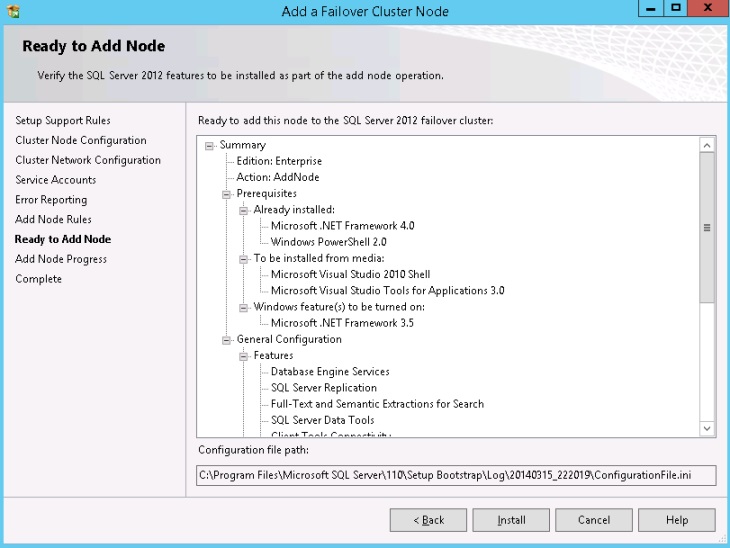Select Microsoft .NET Framework 3.5 row
Viewport: 730px width, 548px height.
pos(342,323)
